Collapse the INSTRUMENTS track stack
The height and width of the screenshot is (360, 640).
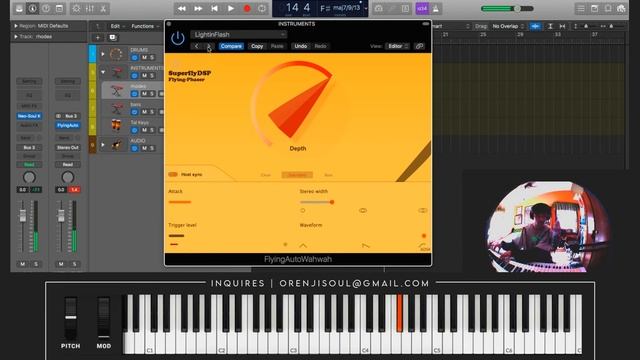pos(103,72)
